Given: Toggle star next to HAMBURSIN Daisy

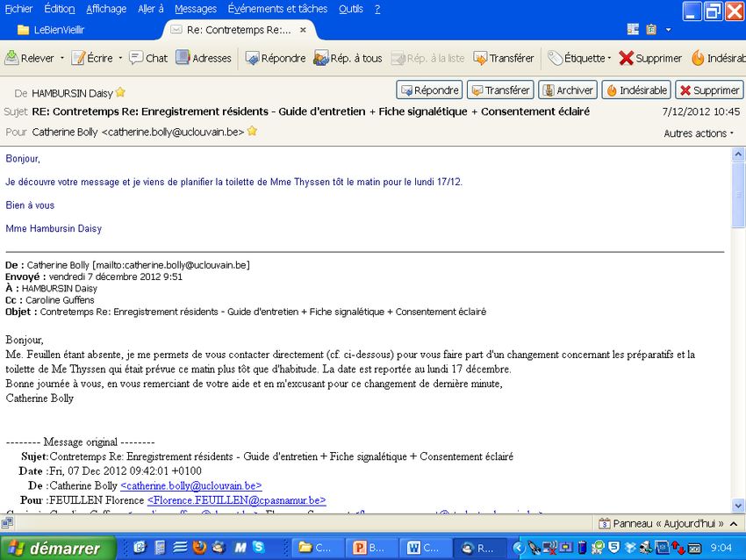Looking at the screenshot, I should click(120, 92).
